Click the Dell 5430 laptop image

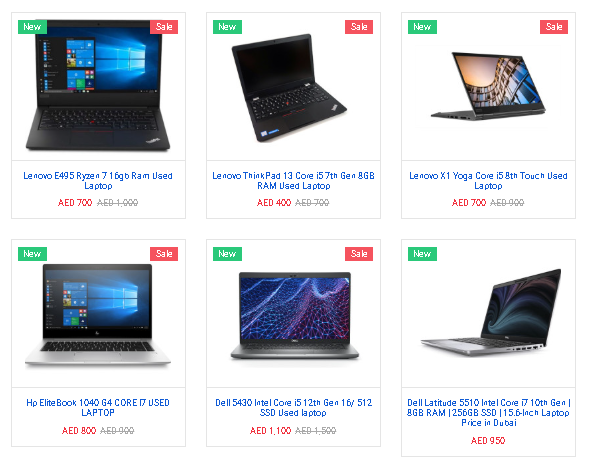pos(294,315)
